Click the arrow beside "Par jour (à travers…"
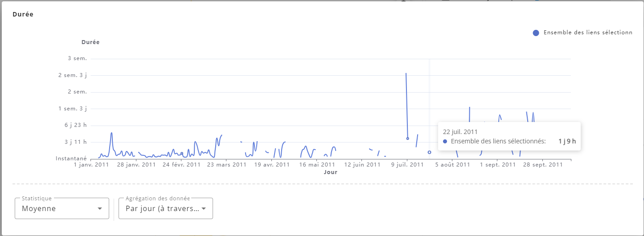 pyautogui.click(x=204, y=208)
